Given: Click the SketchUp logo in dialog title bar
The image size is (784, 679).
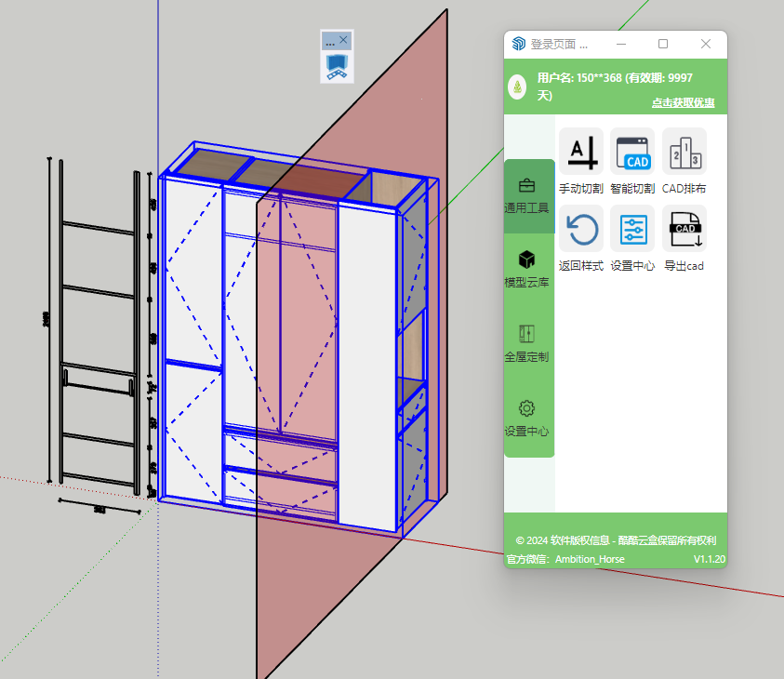Looking at the screenshot, I should tap(518, 44).
